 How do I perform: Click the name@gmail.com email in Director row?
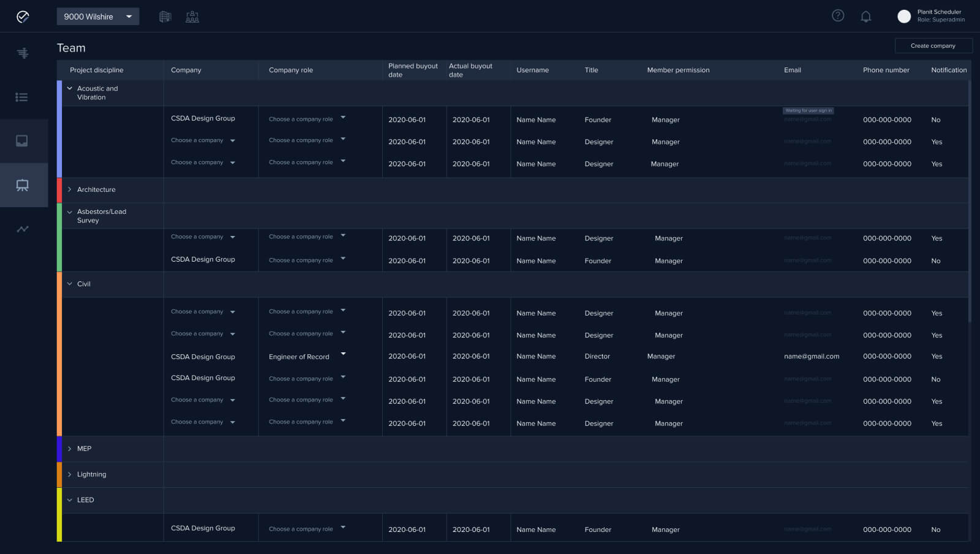click(812, 356)
